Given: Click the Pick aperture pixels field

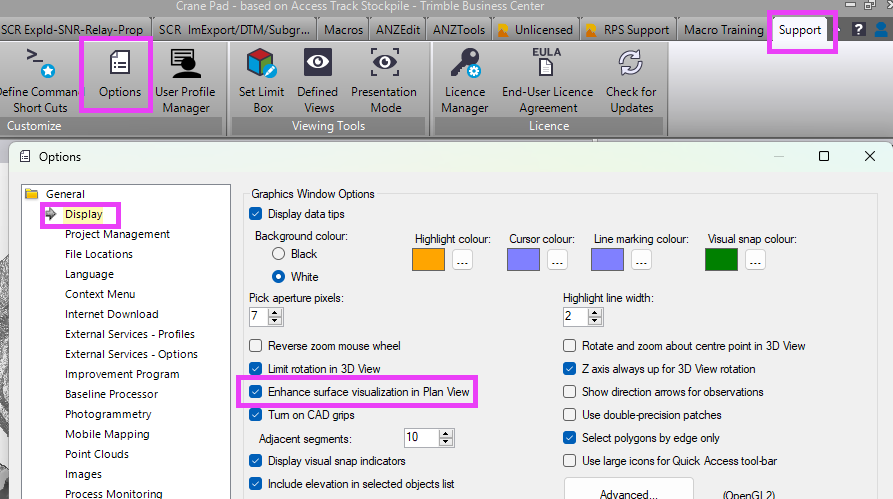Looking at the screenshot, I should pos(259,316).
